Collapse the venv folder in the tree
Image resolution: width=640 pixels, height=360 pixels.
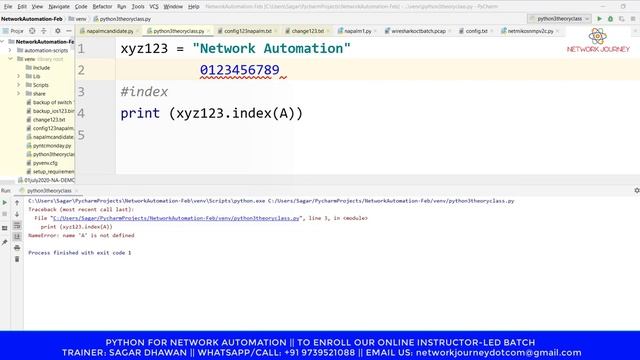coord(10,59)
